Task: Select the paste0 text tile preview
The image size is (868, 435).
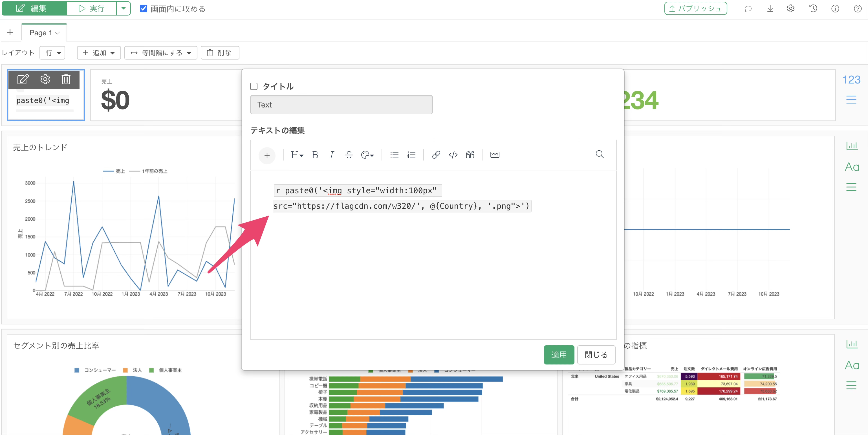Action: click(46, 95)
